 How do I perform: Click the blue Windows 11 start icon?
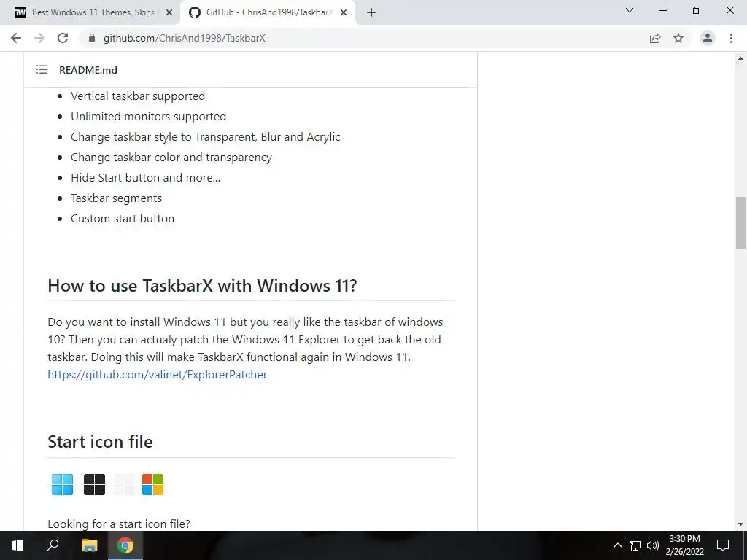click(63, 484)
